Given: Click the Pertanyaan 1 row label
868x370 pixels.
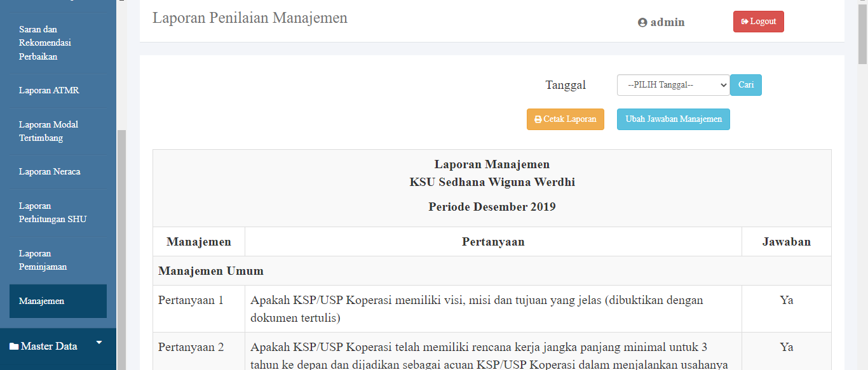Looking at the screenshot, I should point(191,300).
